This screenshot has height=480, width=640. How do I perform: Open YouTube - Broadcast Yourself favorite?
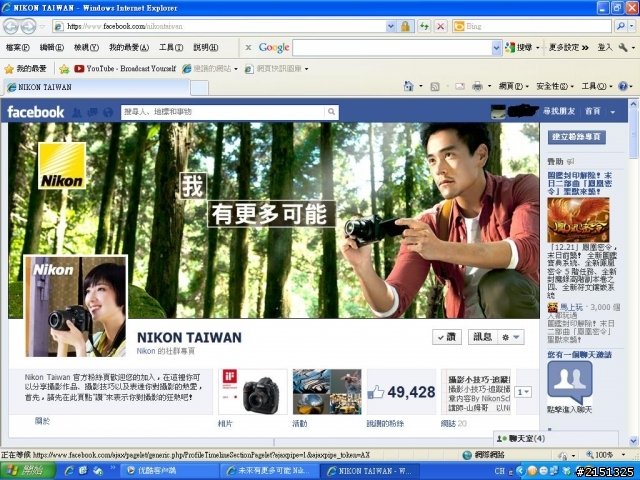pyautogui.click(x=125, y=69)
